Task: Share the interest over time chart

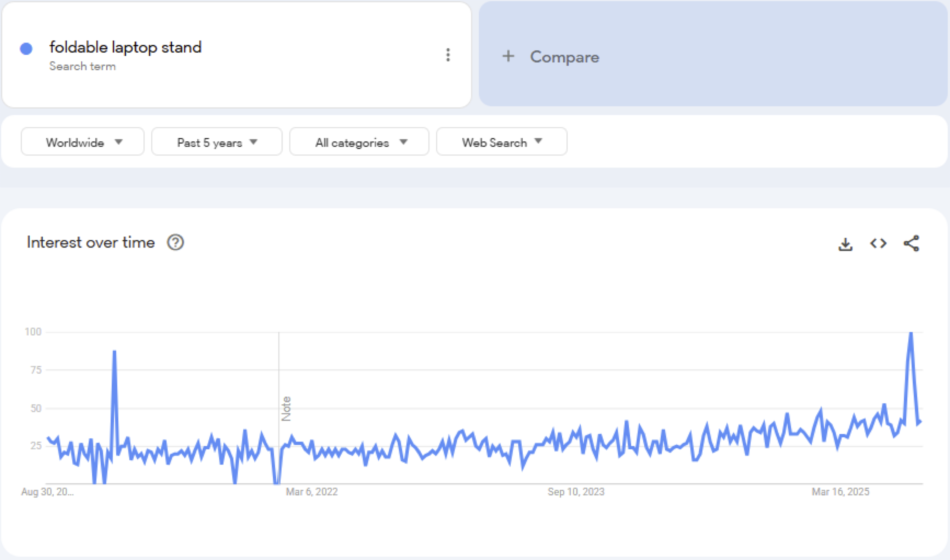Action: (x=911, y=243)
